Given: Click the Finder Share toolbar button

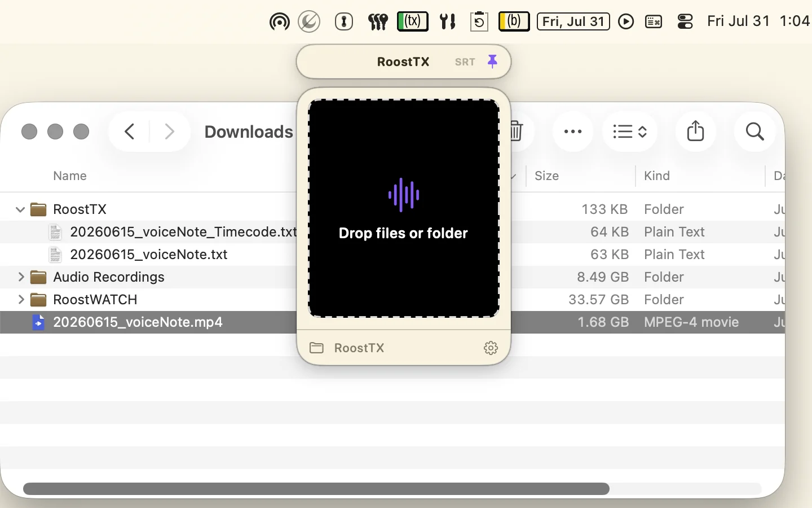Looking at the screenshot, I should click(x=696, y=132).
